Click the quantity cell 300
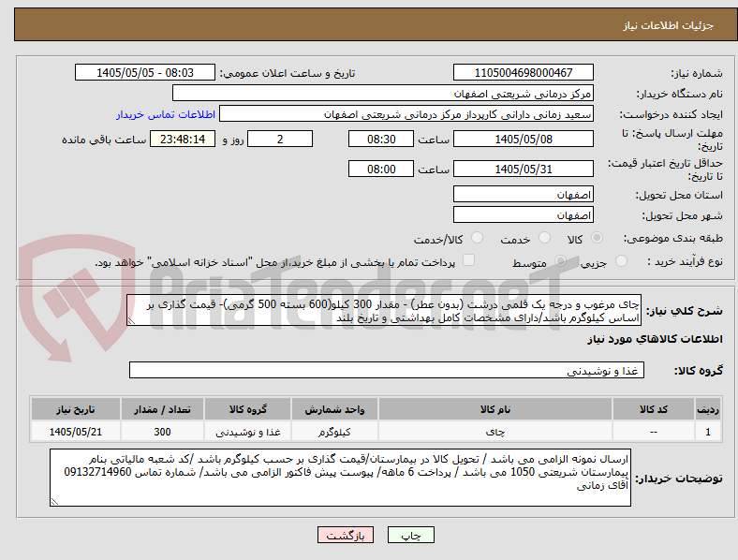This screenshot has height=560, width=738. click(162, 432)
